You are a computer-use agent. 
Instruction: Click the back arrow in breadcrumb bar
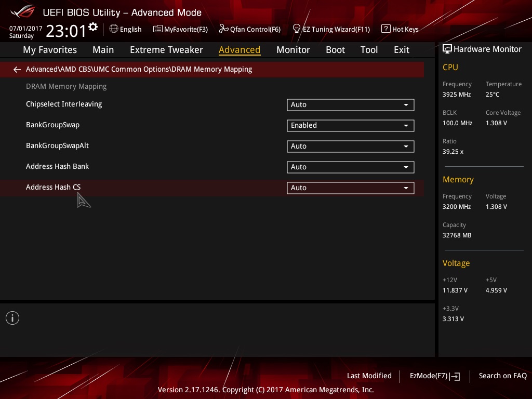coord(17,70)
